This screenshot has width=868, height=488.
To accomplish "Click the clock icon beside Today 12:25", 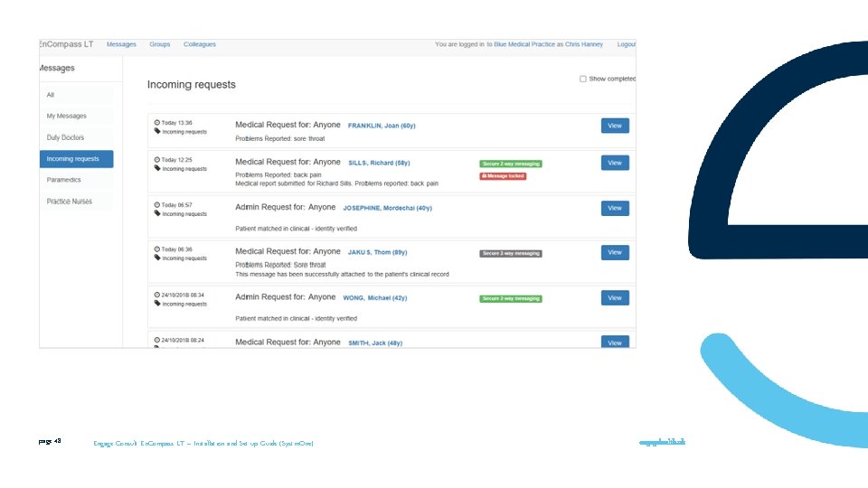I will (157, 159).
